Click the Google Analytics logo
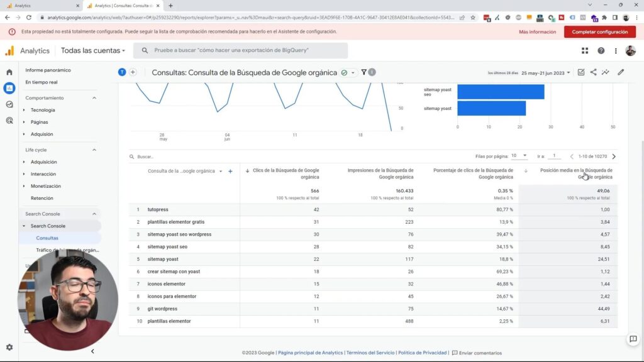This screenshot has width=644, height=362. tap(9, 50)
